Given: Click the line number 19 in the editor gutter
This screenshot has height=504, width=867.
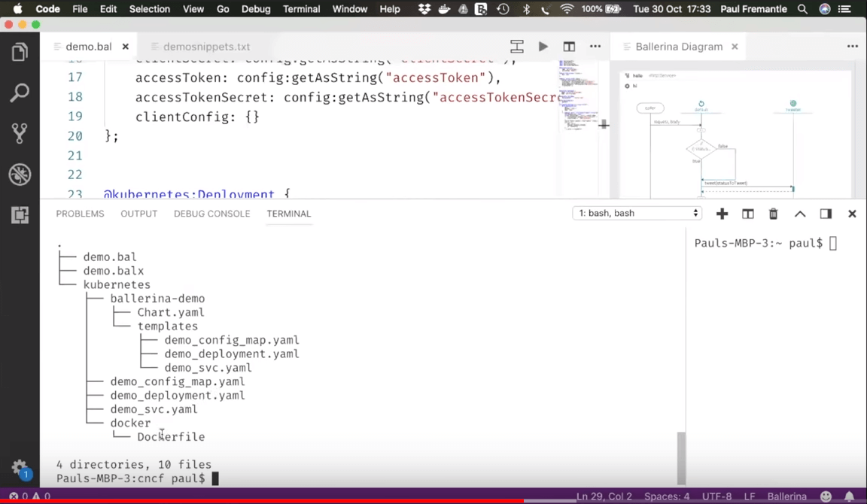Looking at the screenshot, I should pos(75,117).
